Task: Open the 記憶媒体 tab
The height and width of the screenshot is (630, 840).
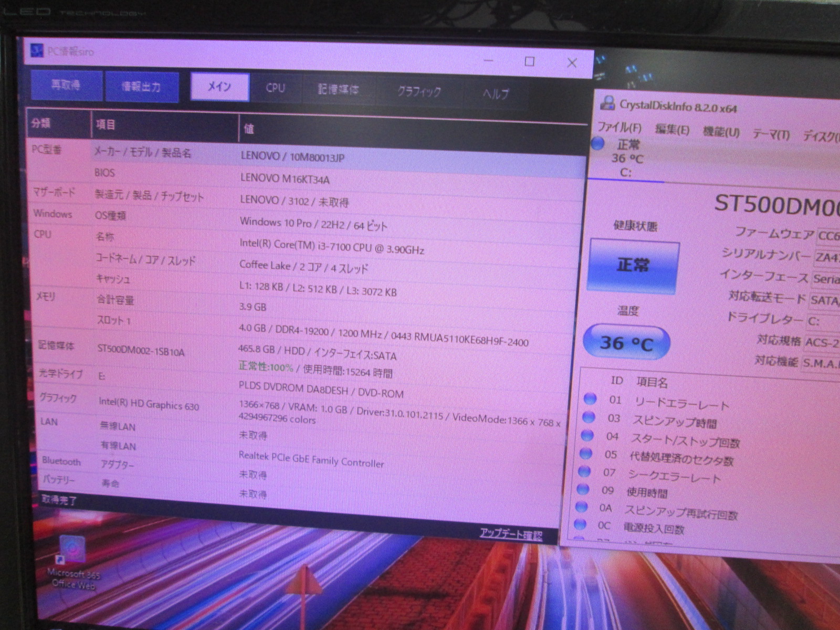Action: (x=338, y=90)
